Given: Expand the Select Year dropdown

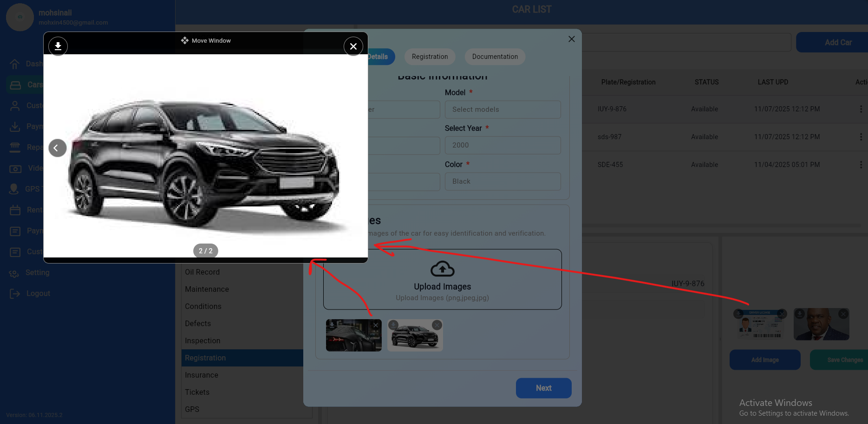Looking at the screenshot, I should pos(503,145).
